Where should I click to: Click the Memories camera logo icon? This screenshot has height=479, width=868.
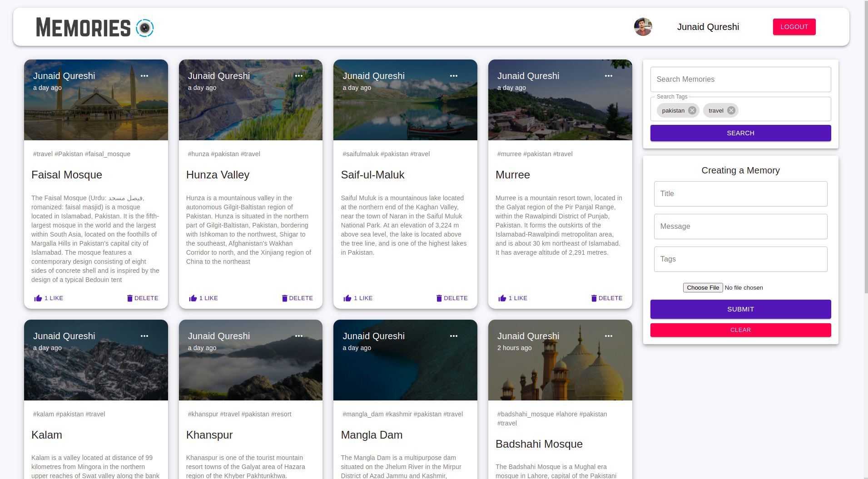(x=145, y=28)
